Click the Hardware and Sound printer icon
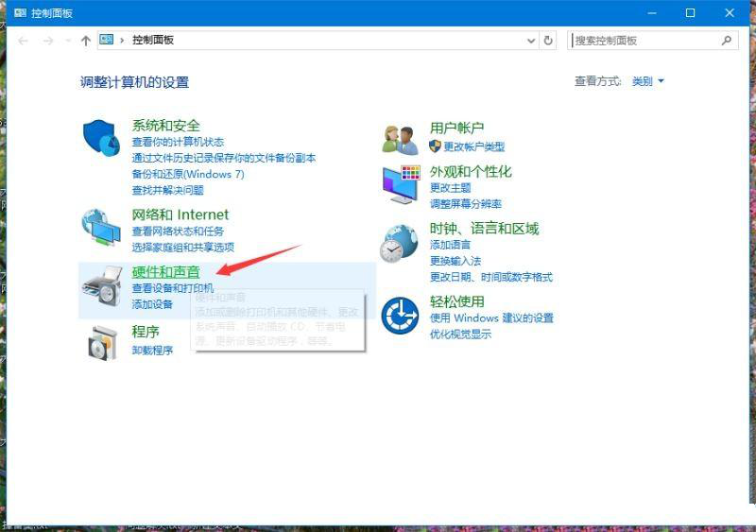Image resolution: width=756 pixels, height=532 pixels. coord(101,285)
